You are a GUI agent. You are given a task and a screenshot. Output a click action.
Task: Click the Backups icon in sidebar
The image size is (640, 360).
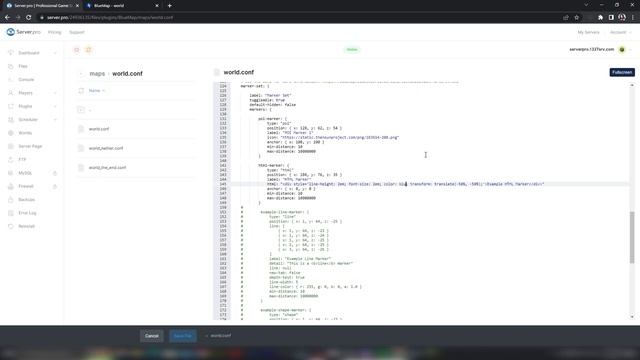tap(11, 200)
